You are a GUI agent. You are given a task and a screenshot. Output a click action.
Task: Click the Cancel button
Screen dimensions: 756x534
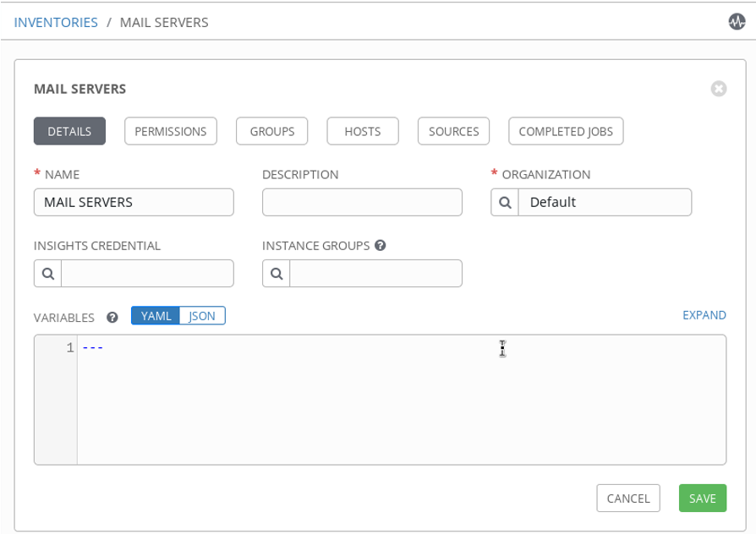tap(628, 499)
